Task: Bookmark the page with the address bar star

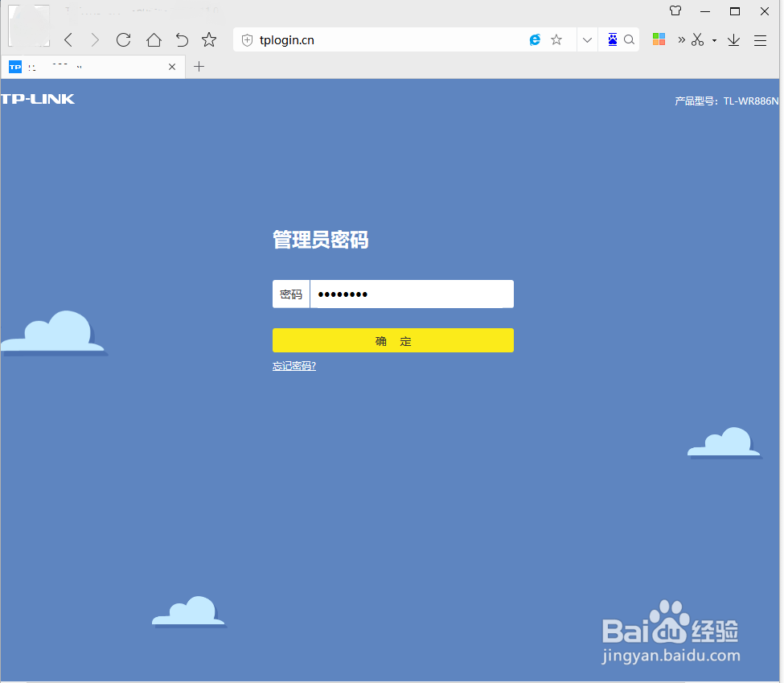Action: (556, 39)
